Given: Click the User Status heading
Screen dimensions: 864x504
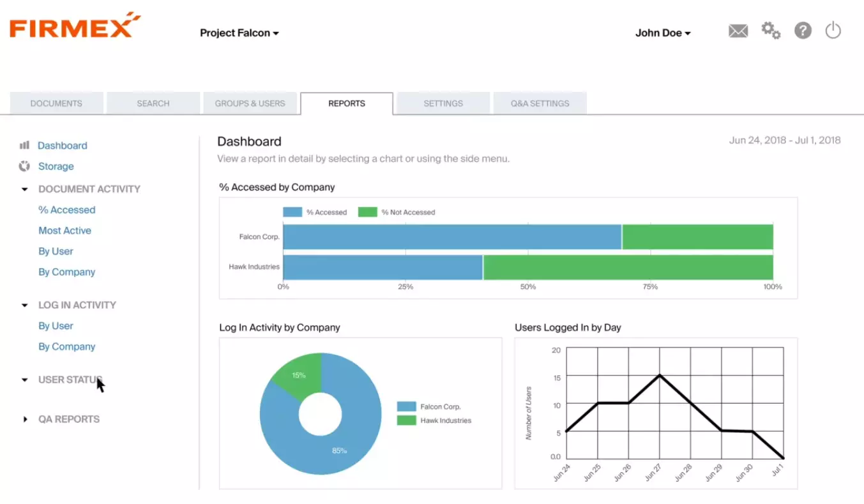Looking at the screenshot, I should [70, 380].
